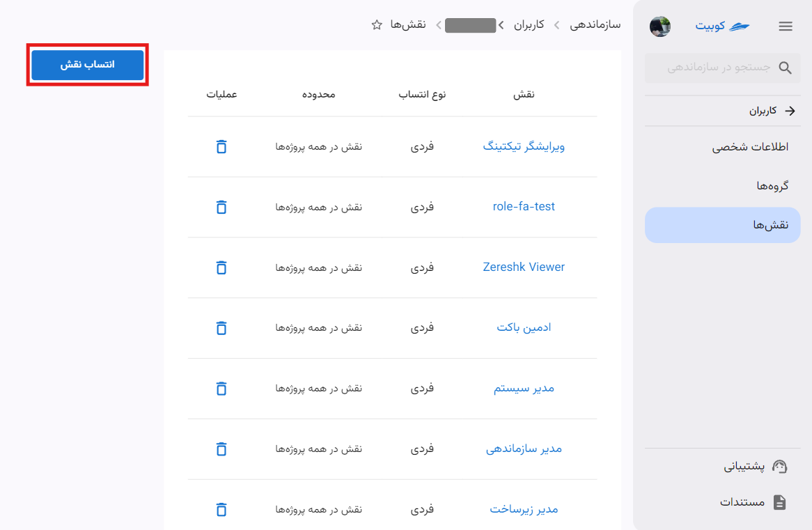812x530 pixels.
Task: Click کاربران in the breadcrumb
Action: pyautogui.click(x=529, y=24)
